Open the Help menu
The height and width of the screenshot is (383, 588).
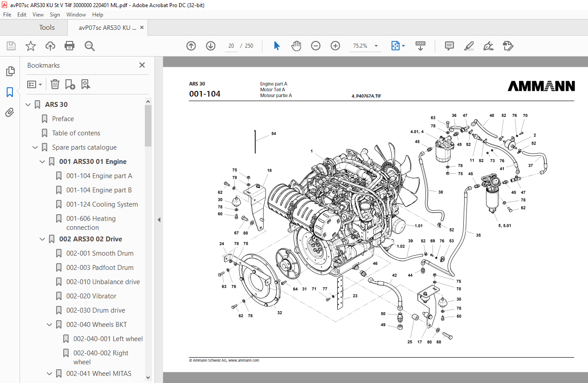tap(98, 15)
